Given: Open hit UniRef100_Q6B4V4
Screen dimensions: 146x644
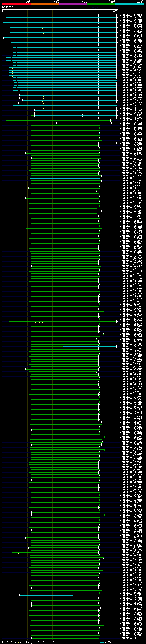Looking at the screenshot, I should coord(131,27).
